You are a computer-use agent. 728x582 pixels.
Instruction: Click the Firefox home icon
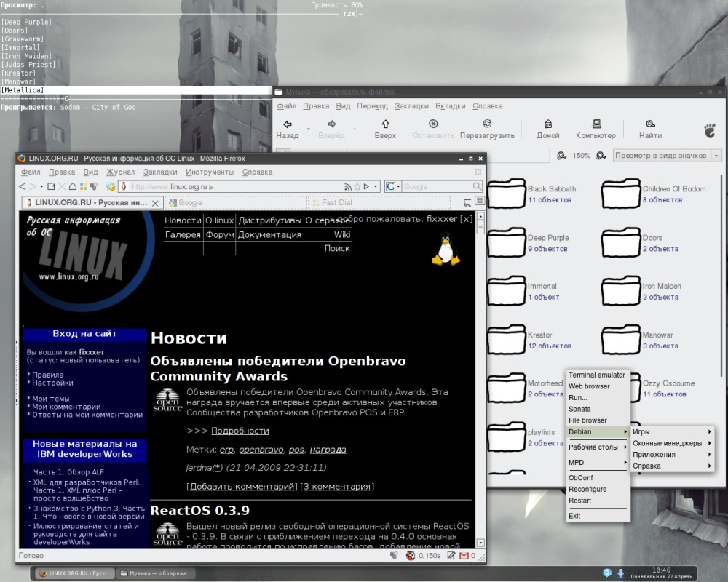[x=72, y=186]
